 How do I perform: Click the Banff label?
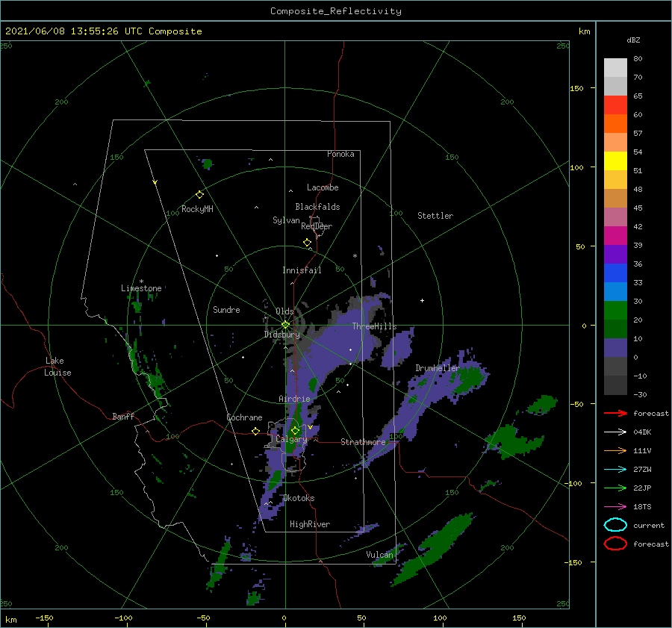click(x=123, y=416)
